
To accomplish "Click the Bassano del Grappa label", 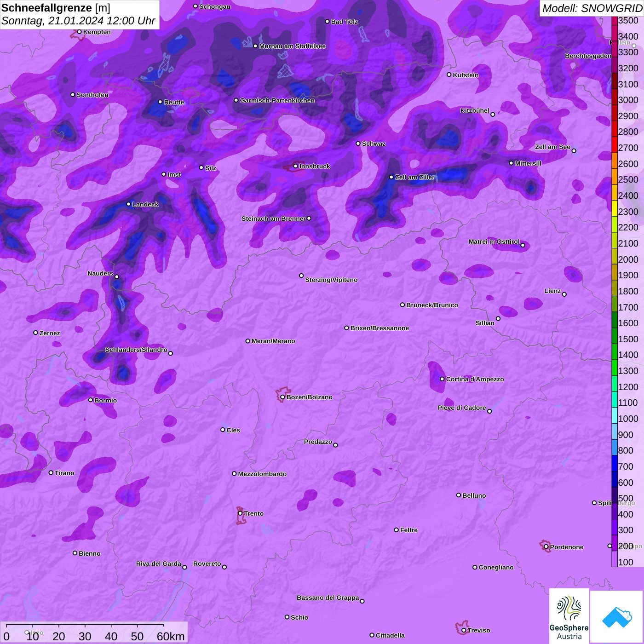I will point(328,598).
